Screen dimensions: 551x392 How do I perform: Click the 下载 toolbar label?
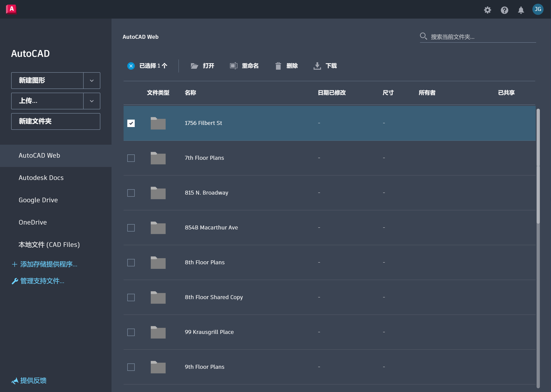(x=331, y=66)
